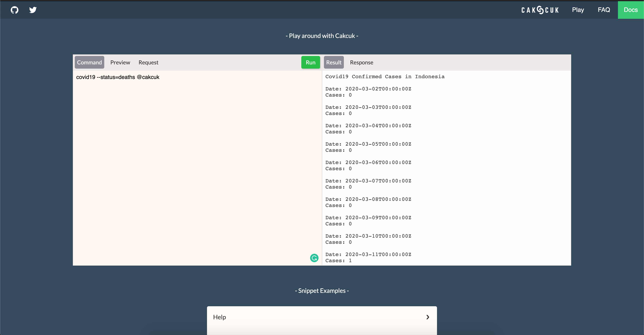Screen dimensions: 644x335
Task: Open the FAQ page
Action: tap(604, 10)
